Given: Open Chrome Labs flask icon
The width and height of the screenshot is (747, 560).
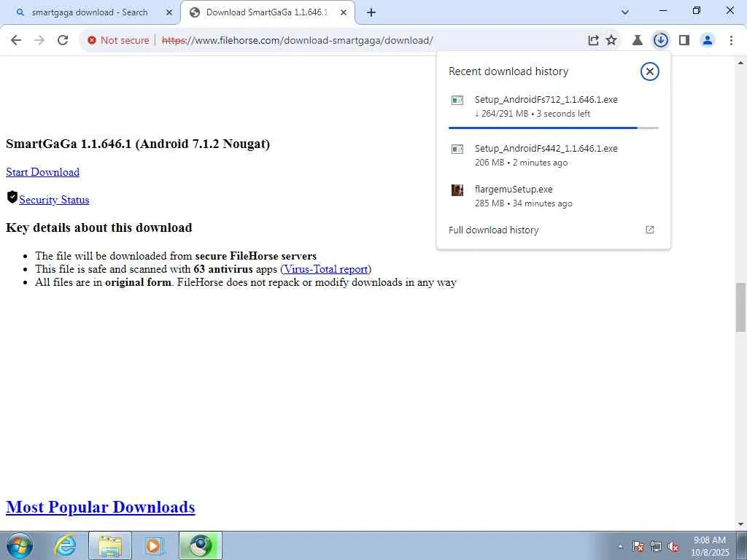Looking at the screenshot, I should 638,41.
